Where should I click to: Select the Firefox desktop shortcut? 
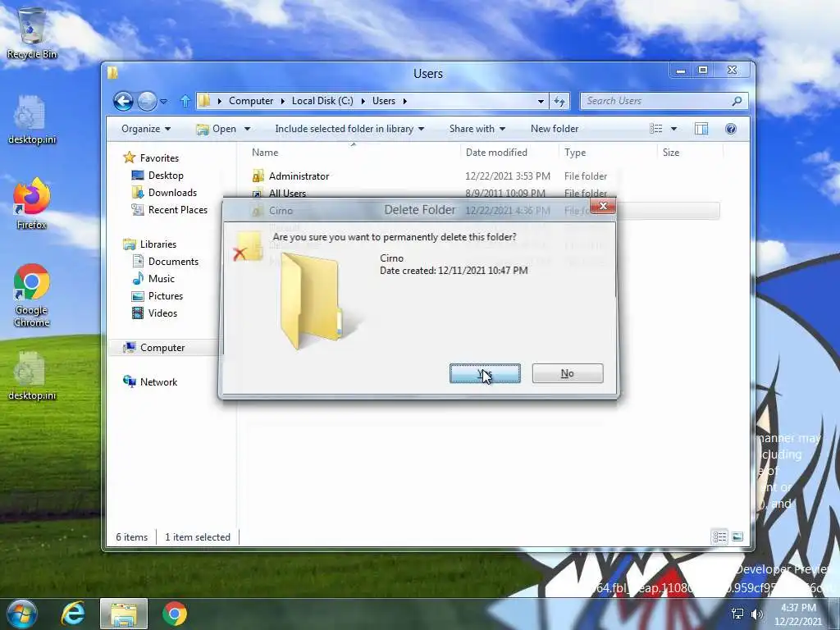click(x=32, y=204)
